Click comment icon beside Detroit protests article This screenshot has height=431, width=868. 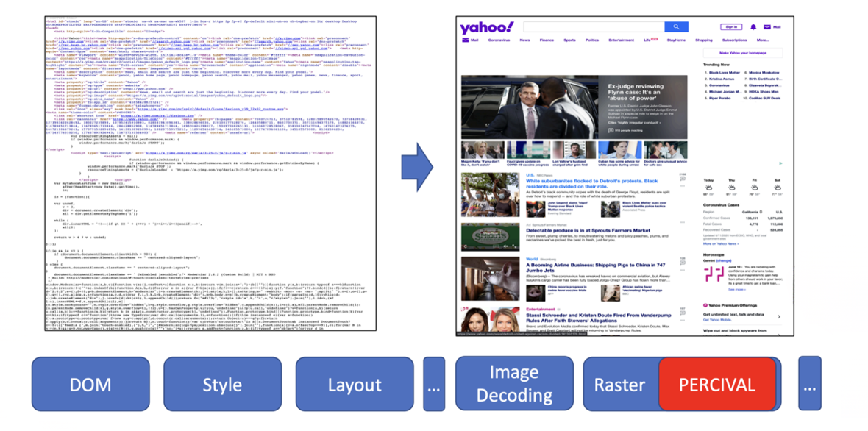[683, 177]
